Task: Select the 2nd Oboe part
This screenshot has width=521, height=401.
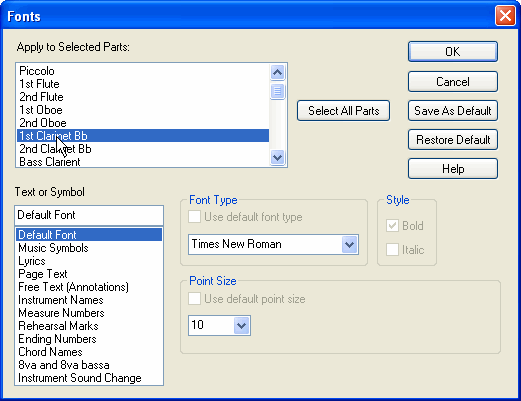Action: point(43,123)
